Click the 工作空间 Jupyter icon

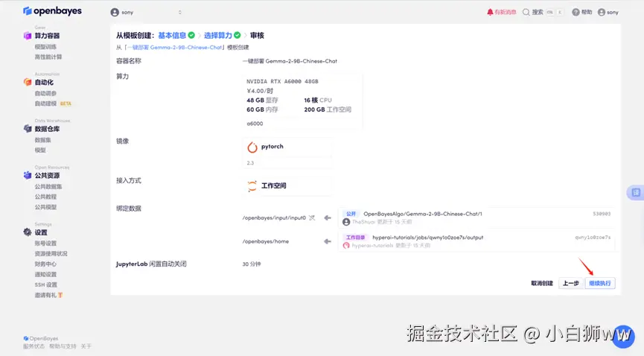click(252, 185)
